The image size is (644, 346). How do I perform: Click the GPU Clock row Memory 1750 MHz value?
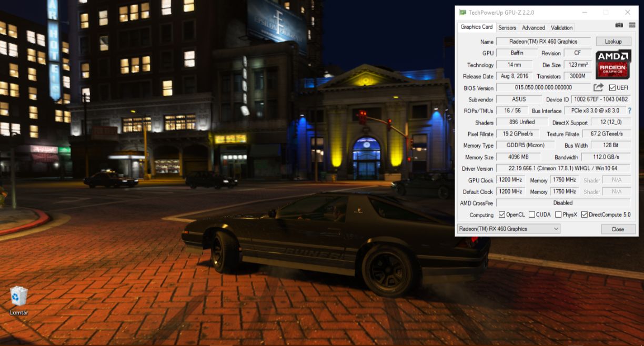point(565,180)
